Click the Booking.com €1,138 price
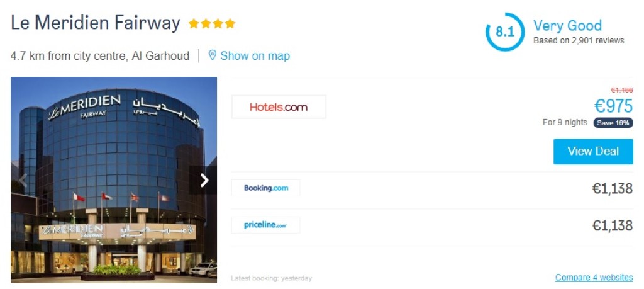Viewport: 644px width, 289px height. tap(613, 188)
